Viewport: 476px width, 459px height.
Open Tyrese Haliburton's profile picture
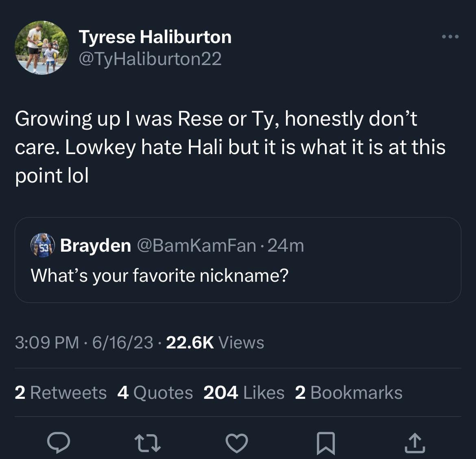(x=42, y=48)
